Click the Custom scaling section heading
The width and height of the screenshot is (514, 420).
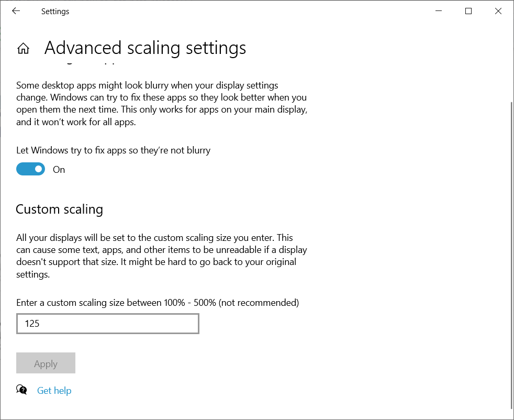(x=59, y=209)
